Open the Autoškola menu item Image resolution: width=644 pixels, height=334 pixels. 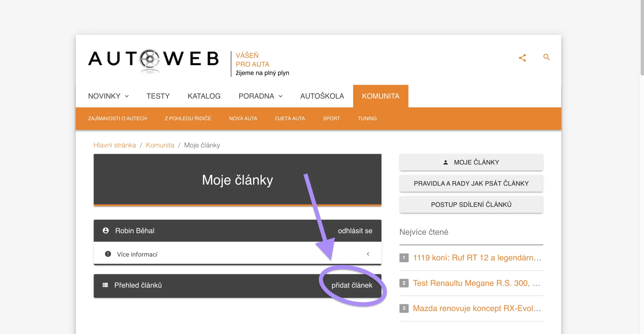(322, 96)
